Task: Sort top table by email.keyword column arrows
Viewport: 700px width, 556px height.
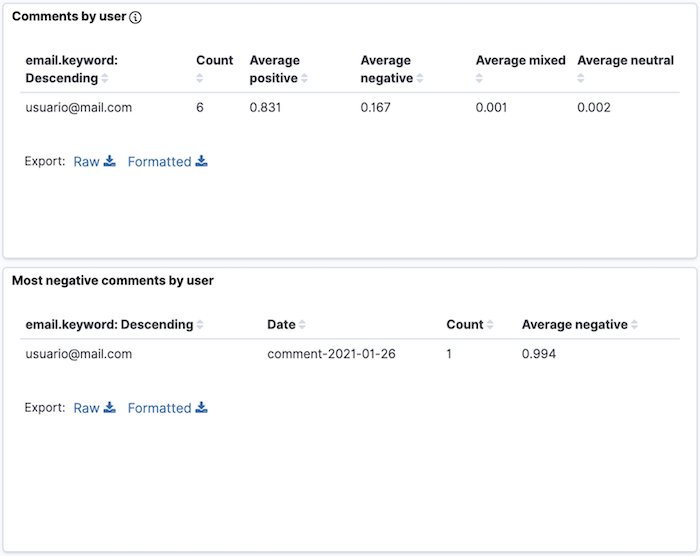Action: 105,78
